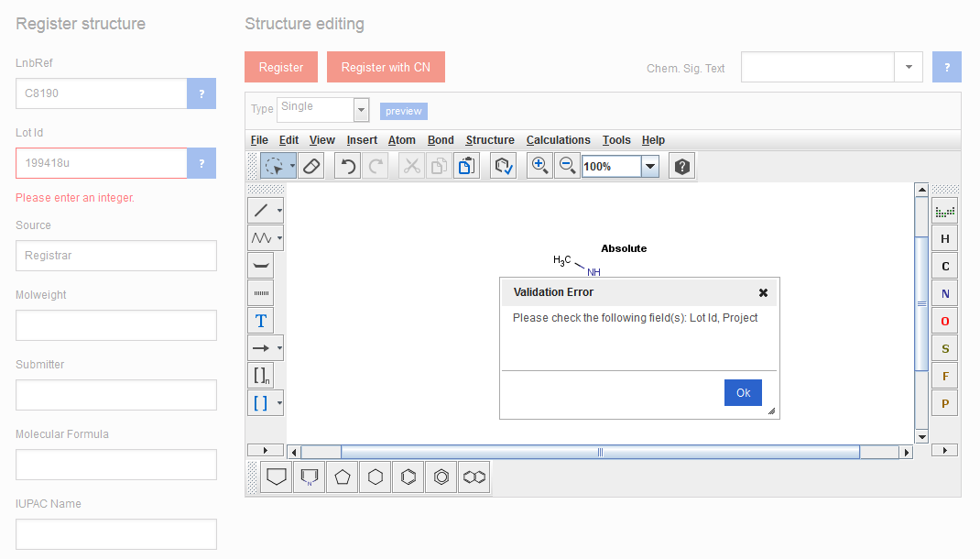Screen dimensions: 980x559
Task: Click Ok in the Validation Error dialog
Action: (743, 392)
